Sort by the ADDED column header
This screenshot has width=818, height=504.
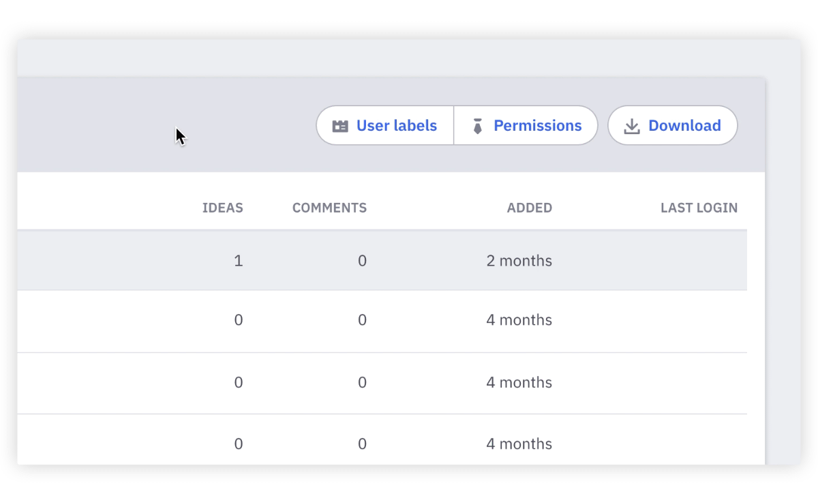tap(530, 208)
